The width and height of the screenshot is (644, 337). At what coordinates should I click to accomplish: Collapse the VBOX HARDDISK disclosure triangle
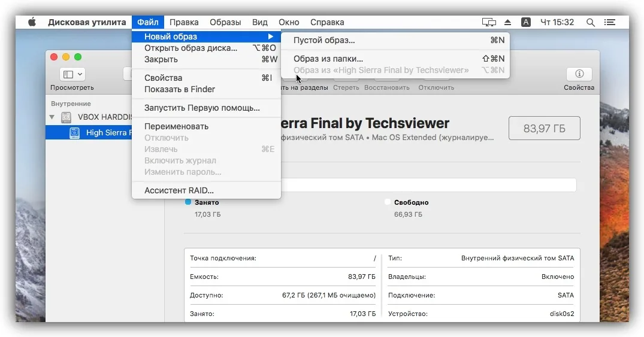[52, 117]
